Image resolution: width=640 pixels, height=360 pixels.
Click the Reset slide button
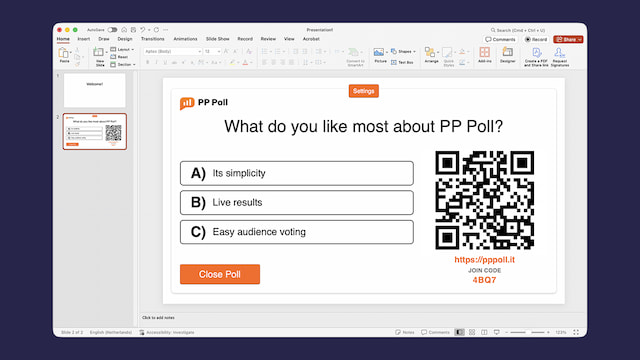tap(119, 57)
